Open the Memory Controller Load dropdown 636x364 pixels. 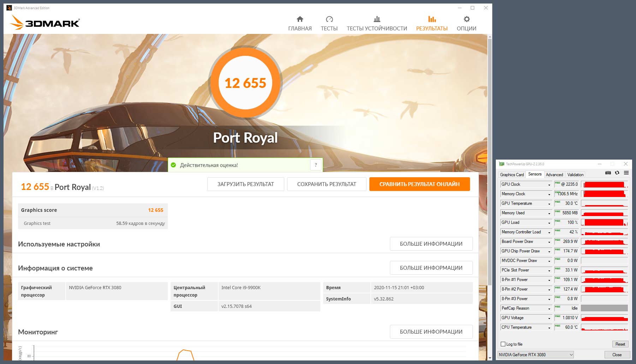pos(549,232)
